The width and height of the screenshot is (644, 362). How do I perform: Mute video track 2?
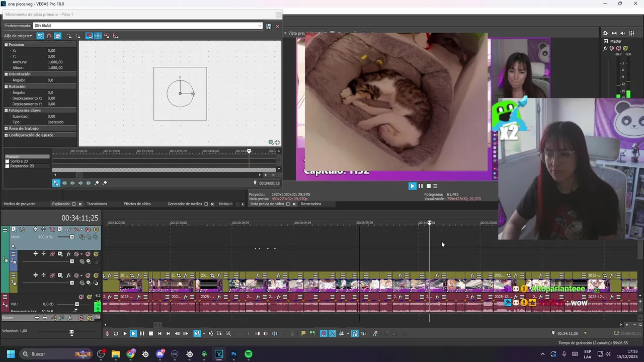click(x=88, y=254)
